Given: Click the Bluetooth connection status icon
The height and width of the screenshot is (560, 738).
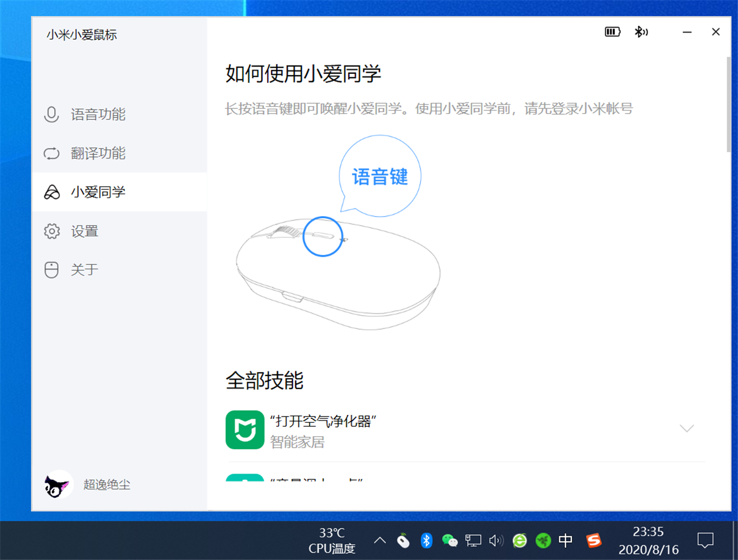Looking at the screenshot, I should [641, 32].
